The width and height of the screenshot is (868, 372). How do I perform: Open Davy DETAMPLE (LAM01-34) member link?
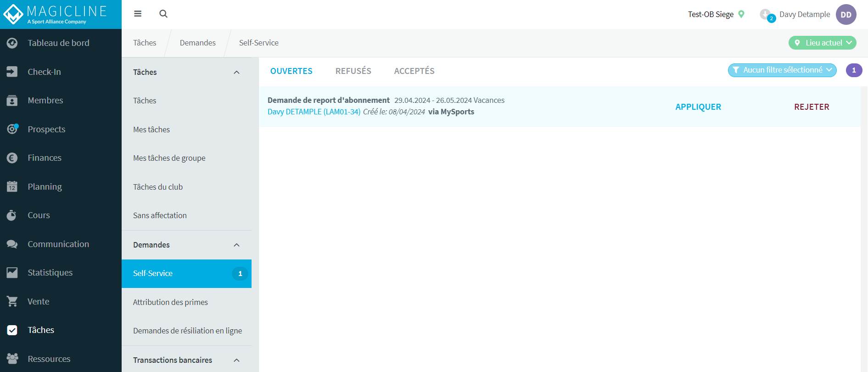pos(314,112)
